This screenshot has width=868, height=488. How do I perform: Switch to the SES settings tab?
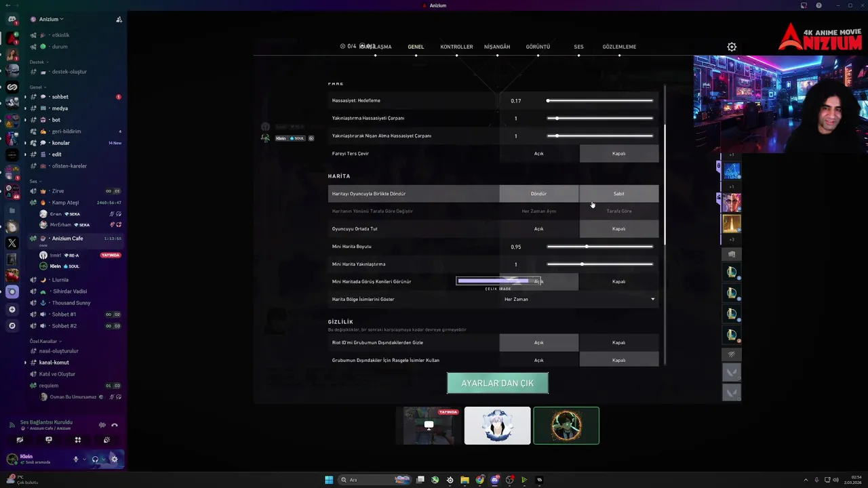tap(578, 47)
